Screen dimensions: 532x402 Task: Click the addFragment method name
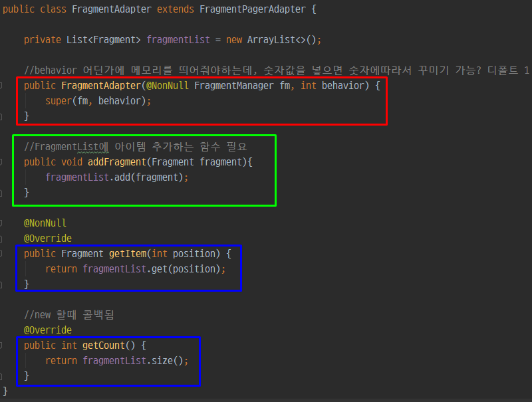pyautogui.click(x=117, y=162)
